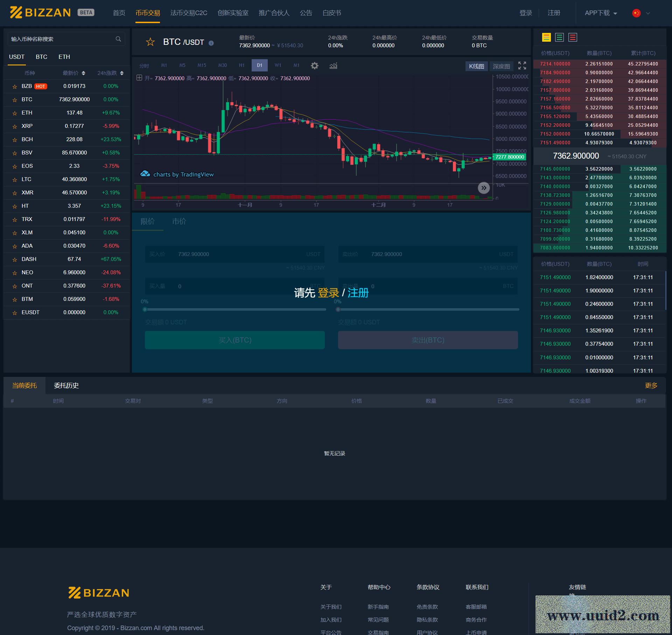Click the search magnifier in coin search box
The height and width of the screenshot is (635, 672).
click(x=118, y=39)
